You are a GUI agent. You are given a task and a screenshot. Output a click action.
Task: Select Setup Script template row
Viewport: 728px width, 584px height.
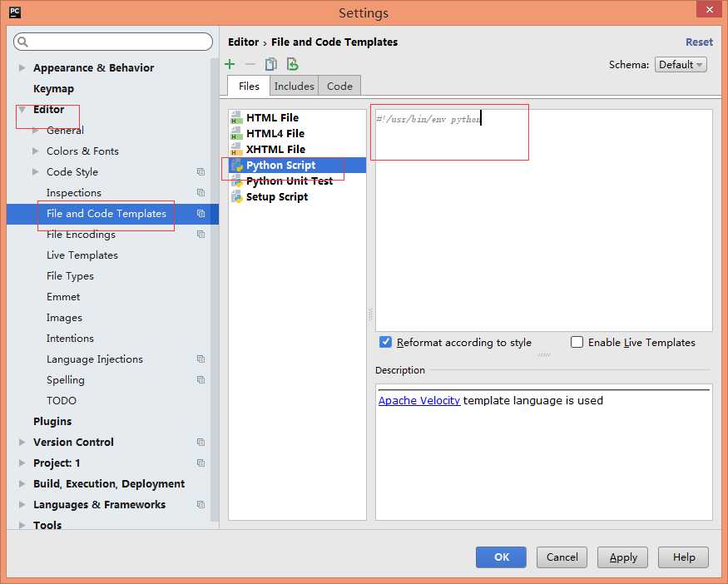coord(297,196)
